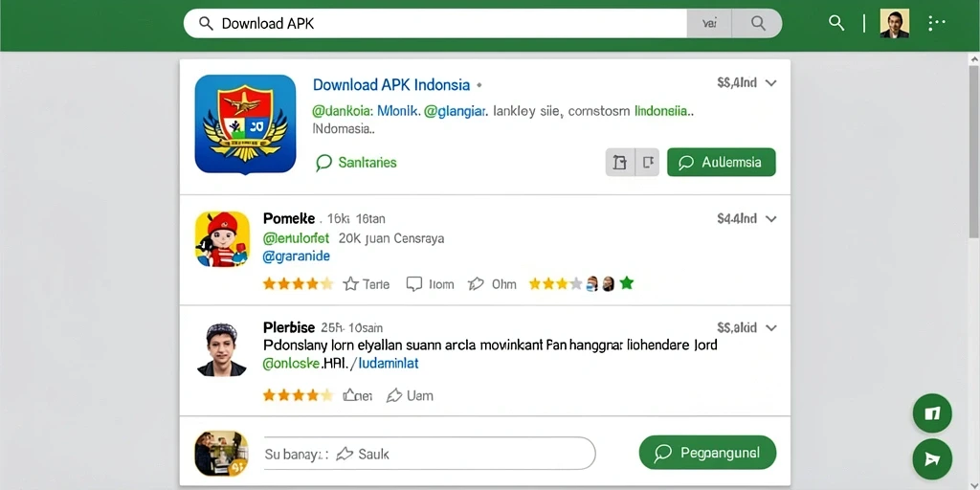Viewport: 980px width, 490px height.
Task: Click the 'Sanltaries' comment link
Action: pos(367,163)
